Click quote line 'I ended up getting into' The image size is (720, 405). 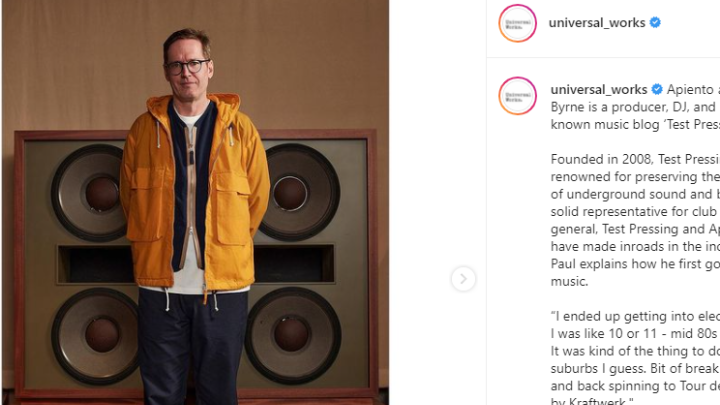pos(635,316)
